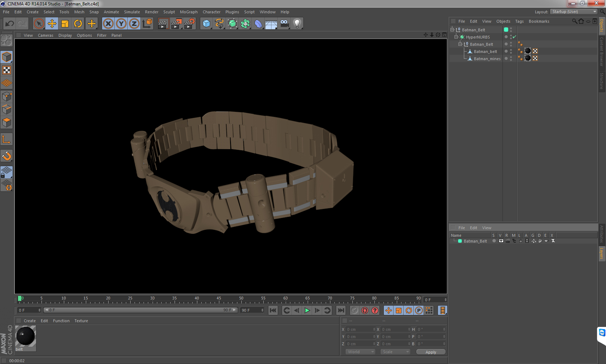
Task: Click Batman_Belt layer color square
Action: pyautogui.click(x=460, y=241)
